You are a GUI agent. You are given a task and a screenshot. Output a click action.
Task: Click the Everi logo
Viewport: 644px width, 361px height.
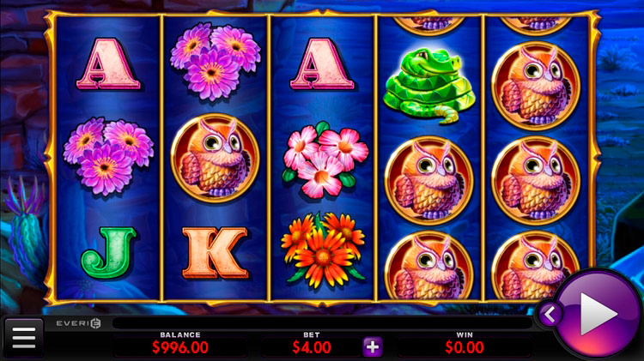tap(78, 323)
